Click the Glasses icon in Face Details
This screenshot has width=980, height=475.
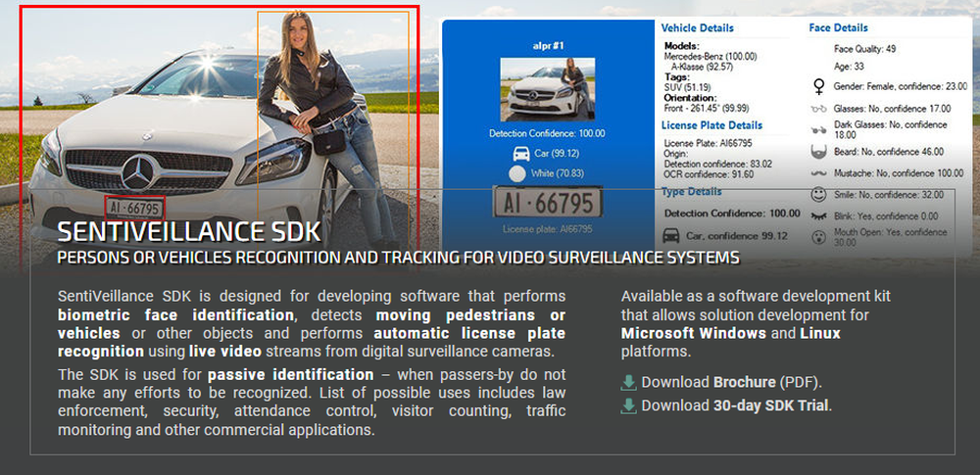[818, 109]
